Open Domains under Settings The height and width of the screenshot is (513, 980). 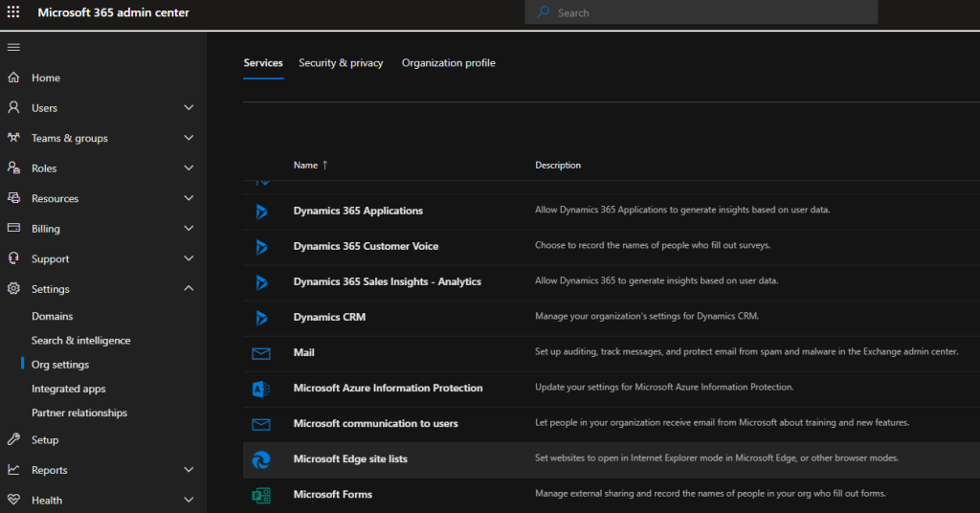click(52, 316)
